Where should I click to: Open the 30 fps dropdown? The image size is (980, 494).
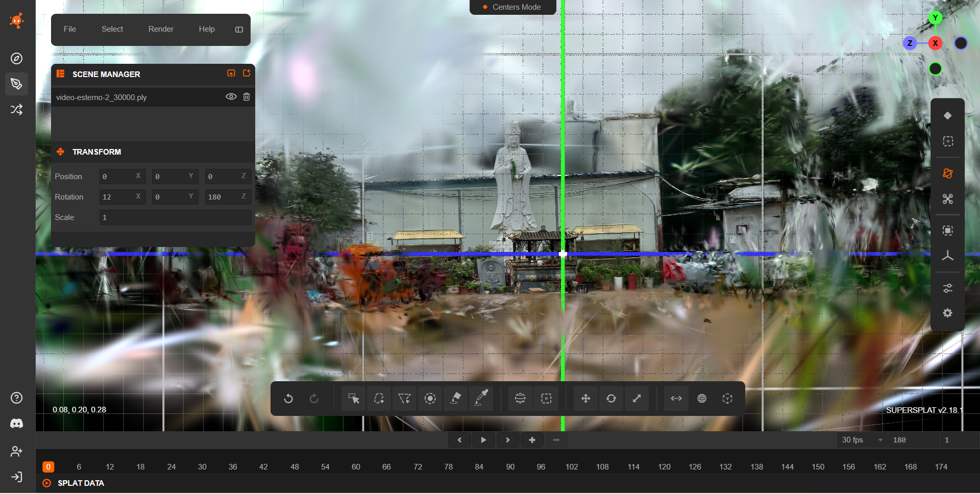click(x=862, y=440)
